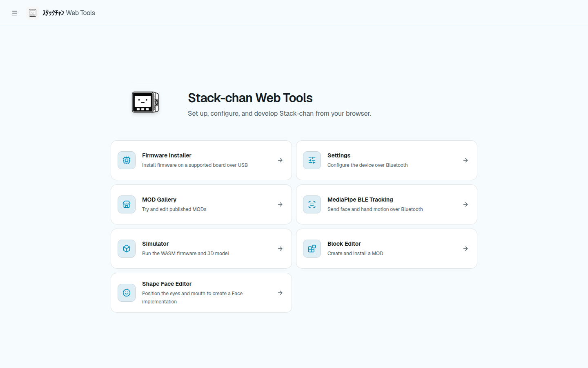Open the Block Editor card title
Screen dimensions: 588x368
(x=344, y=244)
